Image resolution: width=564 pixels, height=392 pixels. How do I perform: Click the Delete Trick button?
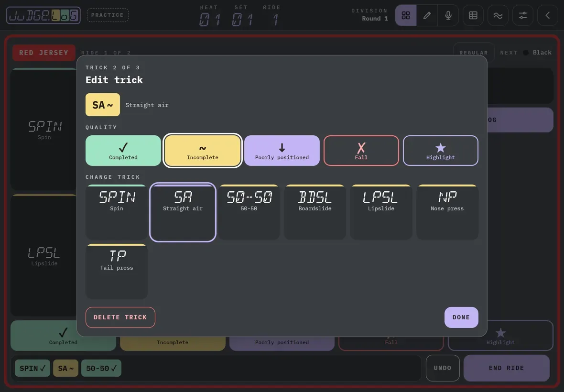pyautogui.click(x=120, y=317)
